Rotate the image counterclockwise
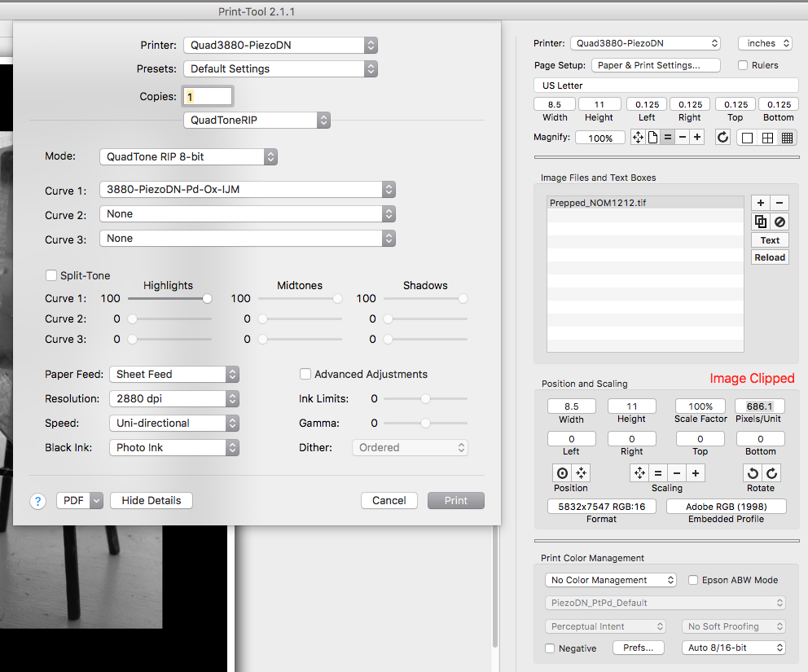Screen dimensions: 808x672 (753, 473)
